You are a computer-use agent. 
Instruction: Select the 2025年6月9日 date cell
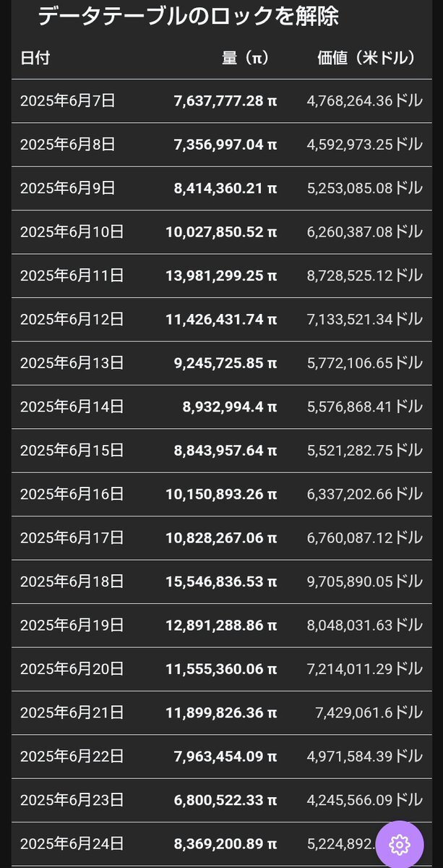pos(68,188)
